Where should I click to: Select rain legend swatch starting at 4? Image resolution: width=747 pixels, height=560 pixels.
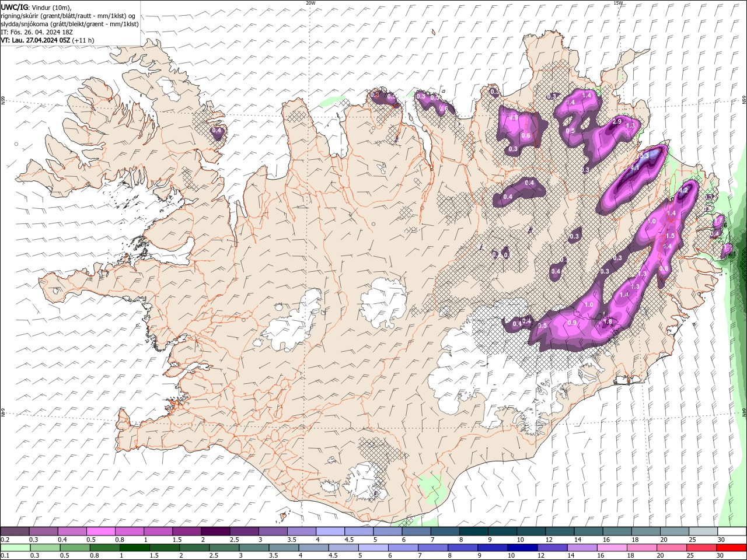click(313, 548)
